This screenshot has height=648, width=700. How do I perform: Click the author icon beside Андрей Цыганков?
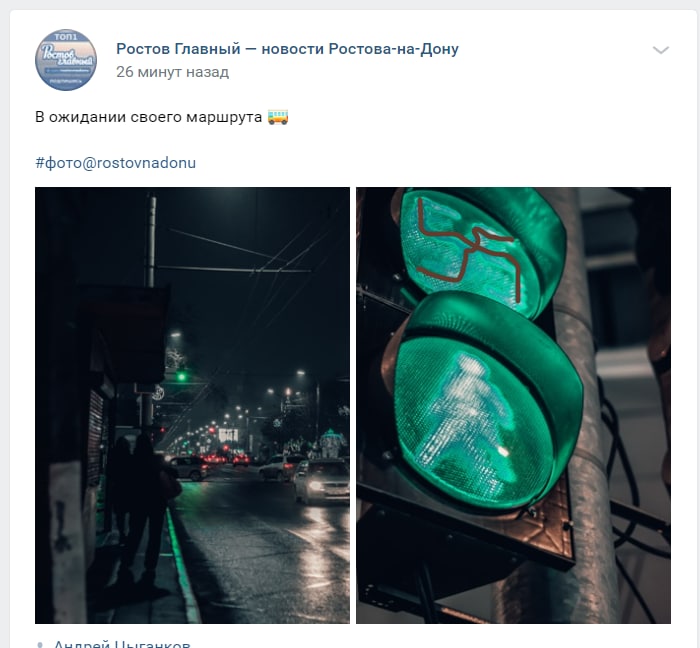tap(40, 645)
